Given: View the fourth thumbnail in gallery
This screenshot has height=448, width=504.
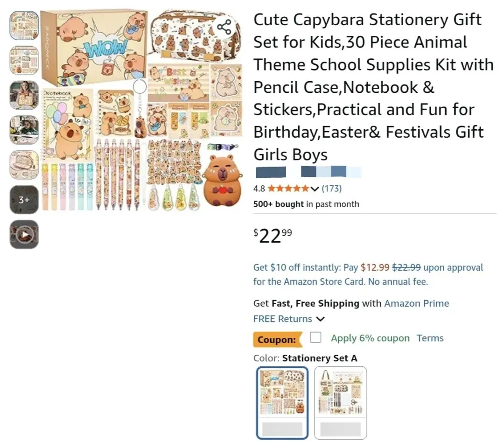Looking at the screenshot, I should tap(24, 130).
